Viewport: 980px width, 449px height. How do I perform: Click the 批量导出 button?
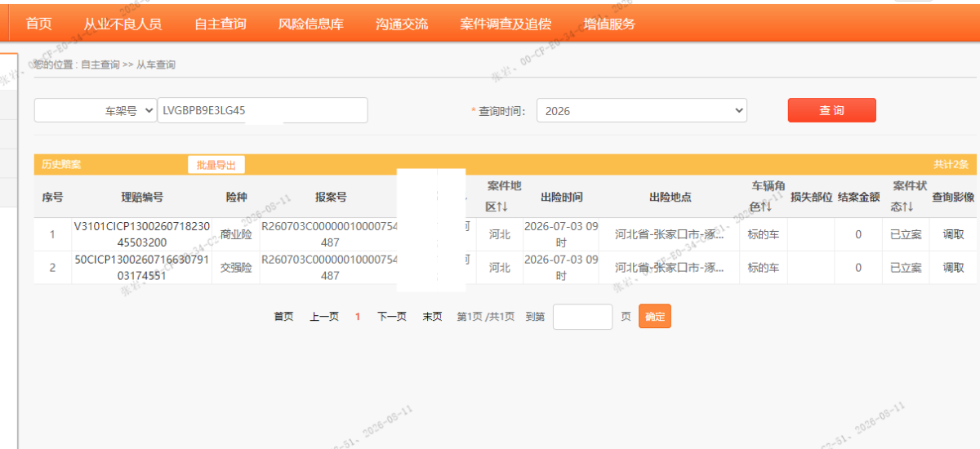click(x=216, y=165)
